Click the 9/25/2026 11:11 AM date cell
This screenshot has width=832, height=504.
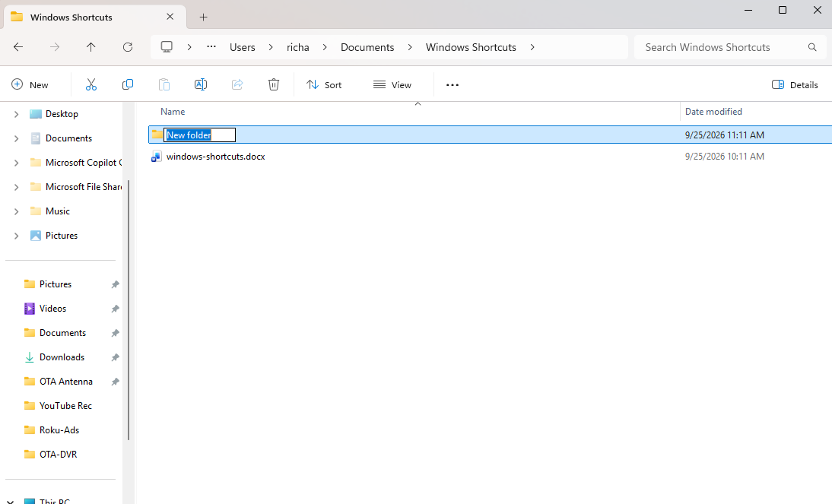tap(724, 135)
